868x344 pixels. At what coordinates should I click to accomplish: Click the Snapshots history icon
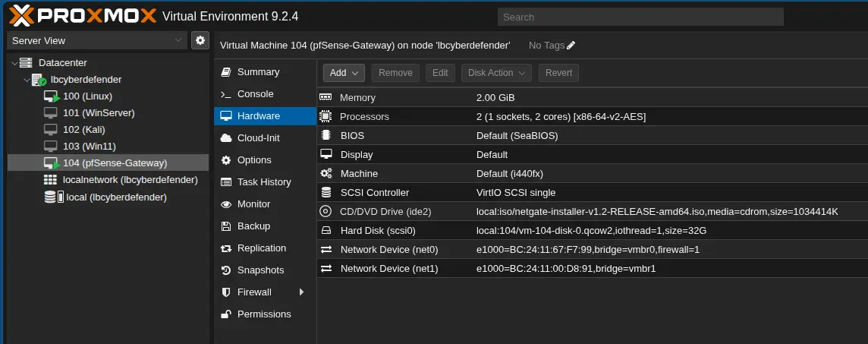coord(226,270)
